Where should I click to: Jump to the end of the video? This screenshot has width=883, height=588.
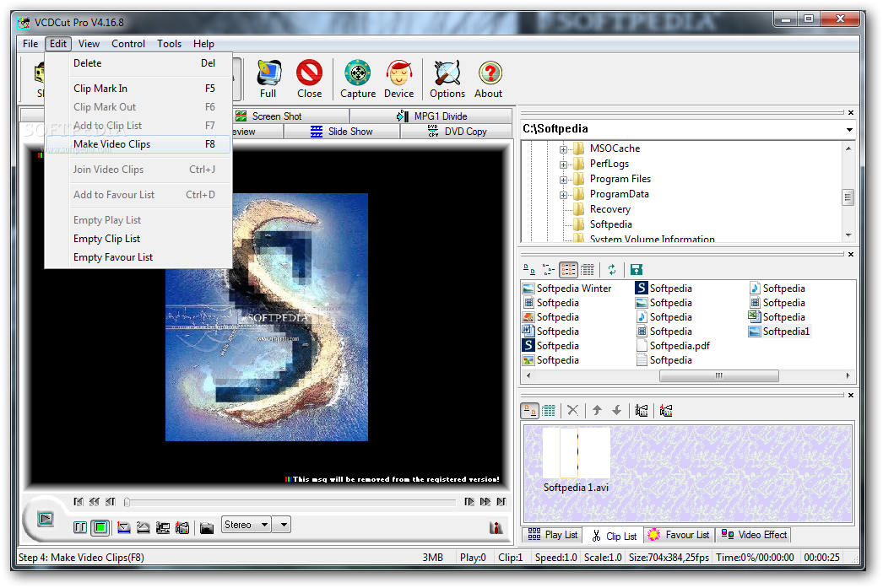[x=501, y=501]
